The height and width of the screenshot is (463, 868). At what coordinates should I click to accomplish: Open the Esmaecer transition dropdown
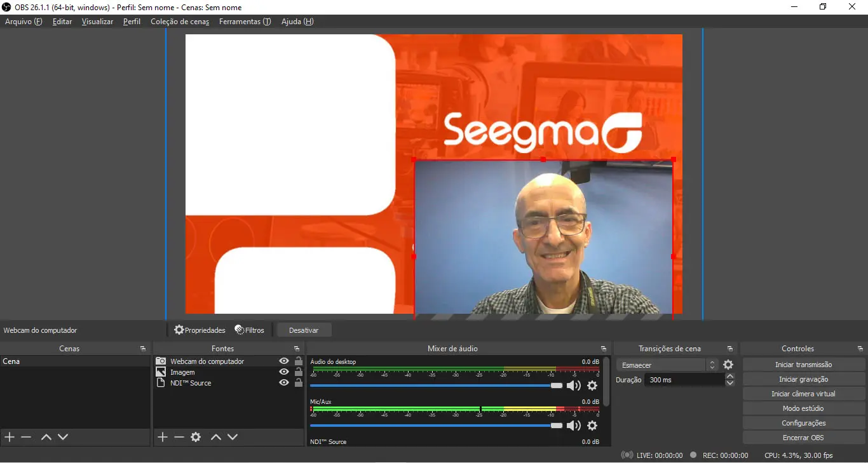667,365
